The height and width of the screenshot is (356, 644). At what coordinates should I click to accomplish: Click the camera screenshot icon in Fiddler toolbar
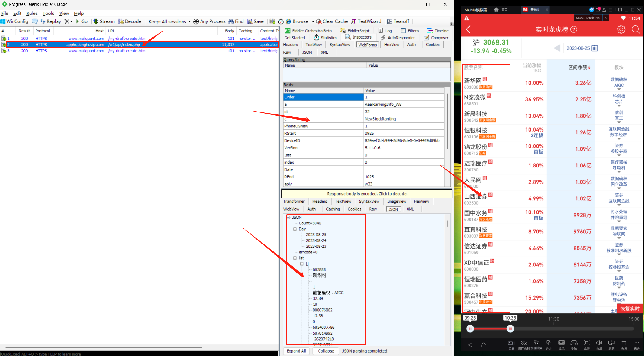coord(272,21)
